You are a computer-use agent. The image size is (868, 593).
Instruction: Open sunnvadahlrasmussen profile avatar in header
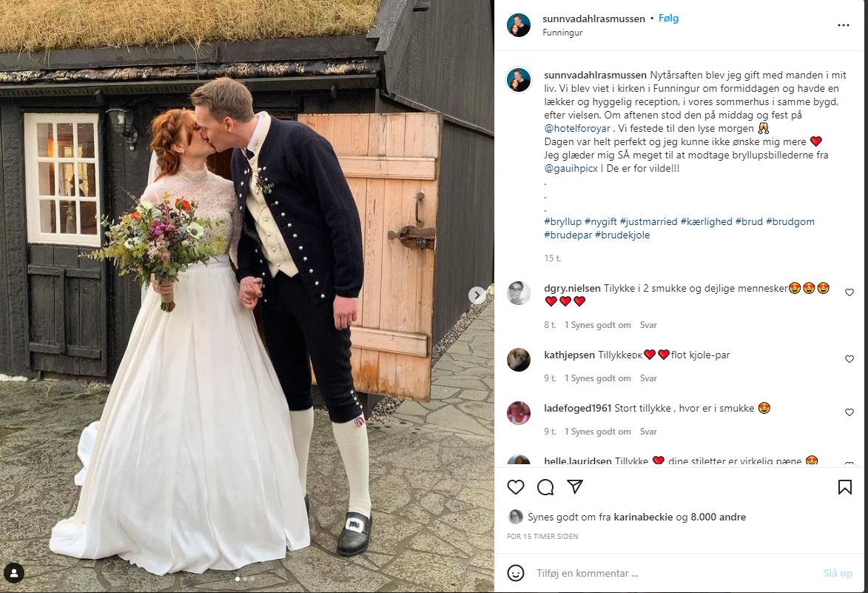click(x=519, y=25)
